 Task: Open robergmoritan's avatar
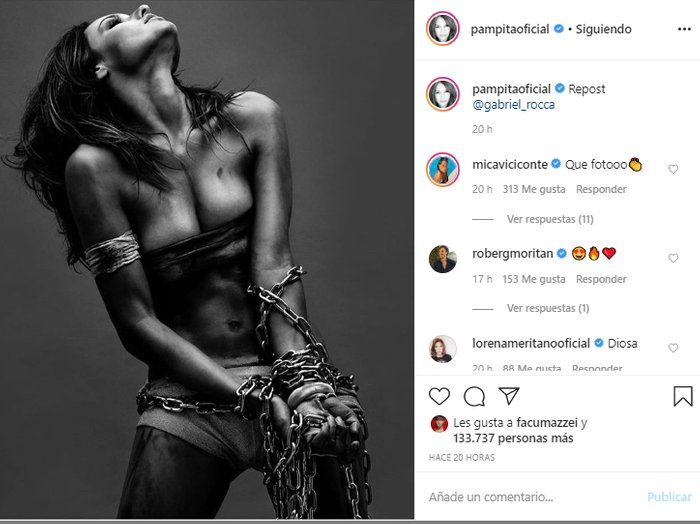point(443,258)
